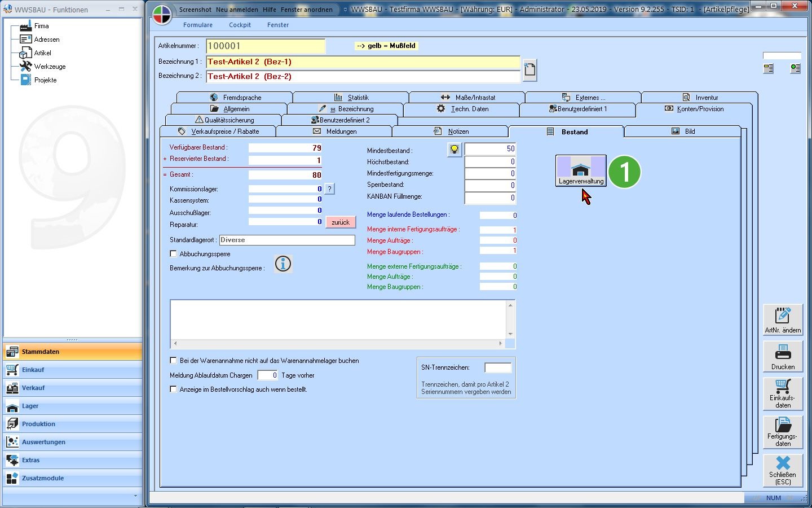Open the Fenster menu

(x=278, y=25)
